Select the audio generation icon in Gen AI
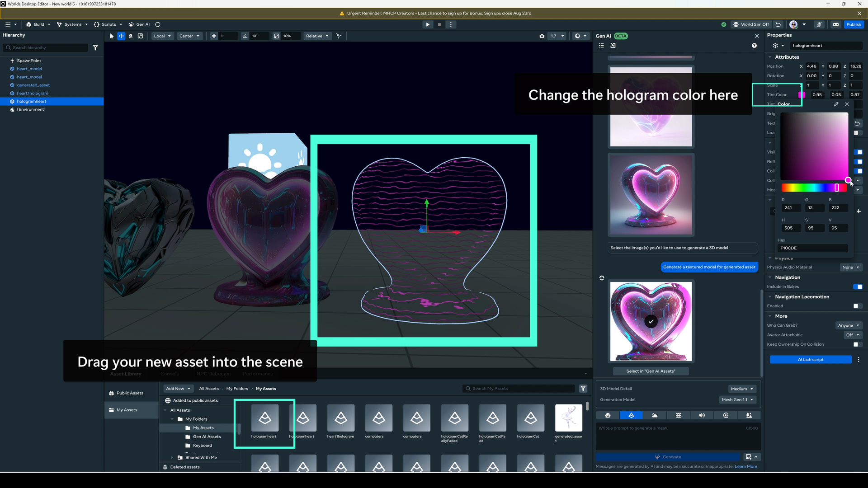The image size is (868, 488). click(x=702, y=415)
